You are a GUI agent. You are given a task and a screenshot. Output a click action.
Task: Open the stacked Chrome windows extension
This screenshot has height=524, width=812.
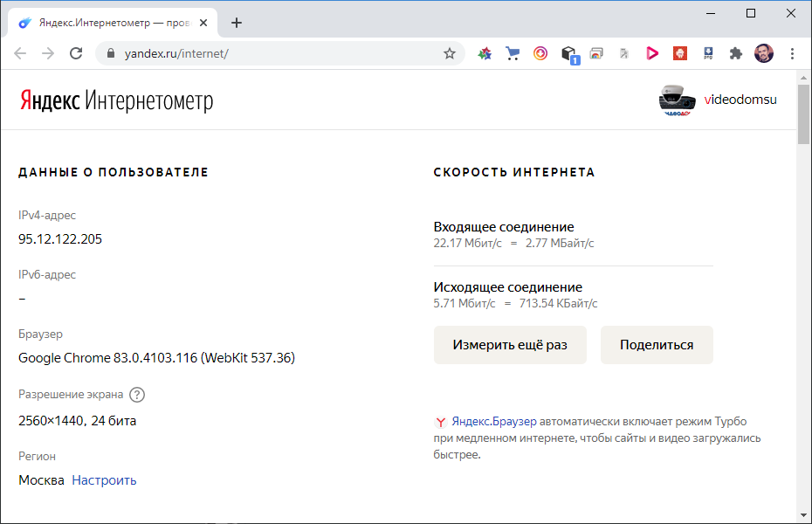(596, 53)
